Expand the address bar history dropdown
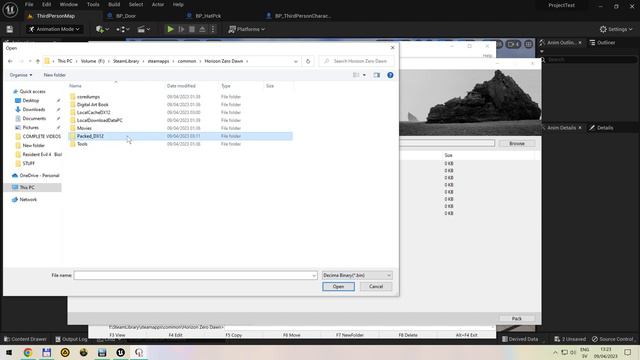 pos(296,61)
